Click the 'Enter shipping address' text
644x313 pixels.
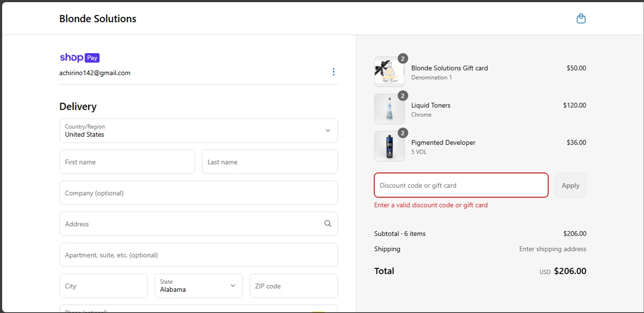553,249
